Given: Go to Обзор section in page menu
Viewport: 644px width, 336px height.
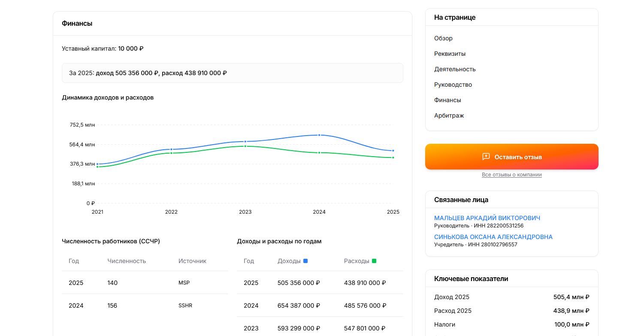Looking at the screenshot, I should tap(443, 38).
